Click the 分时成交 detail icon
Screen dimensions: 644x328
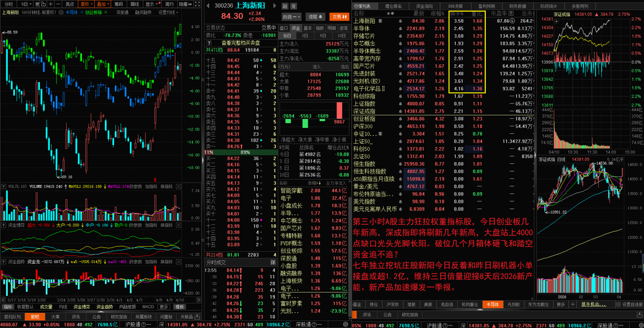pos(273,262)
